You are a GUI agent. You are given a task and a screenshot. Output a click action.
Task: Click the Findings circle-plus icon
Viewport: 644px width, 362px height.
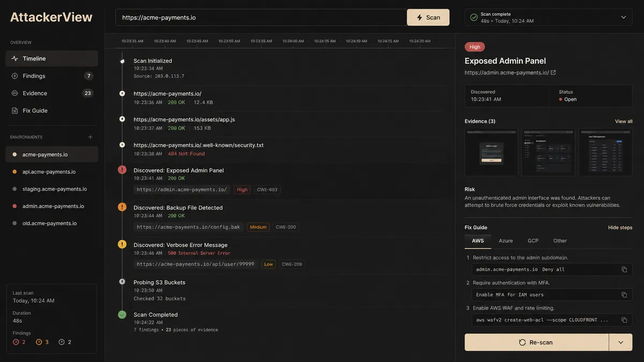14,76
